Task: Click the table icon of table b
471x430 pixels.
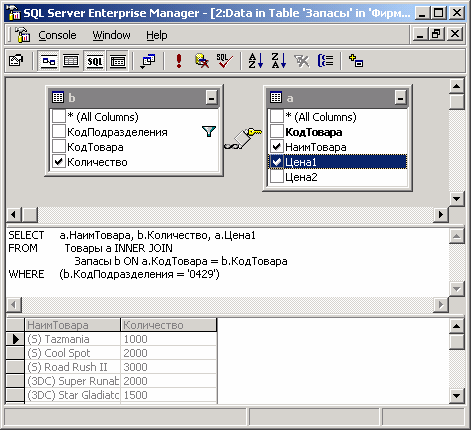Action: tap(58, 97)
